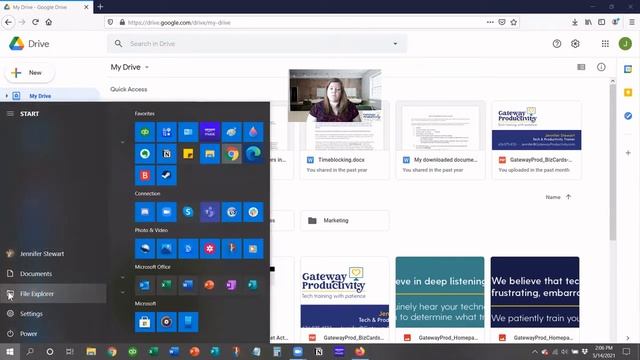The height and width of the screenshot is (360, 640).
Task: Open Excel tile in Microsoft Office group
Action: (167, 285)
